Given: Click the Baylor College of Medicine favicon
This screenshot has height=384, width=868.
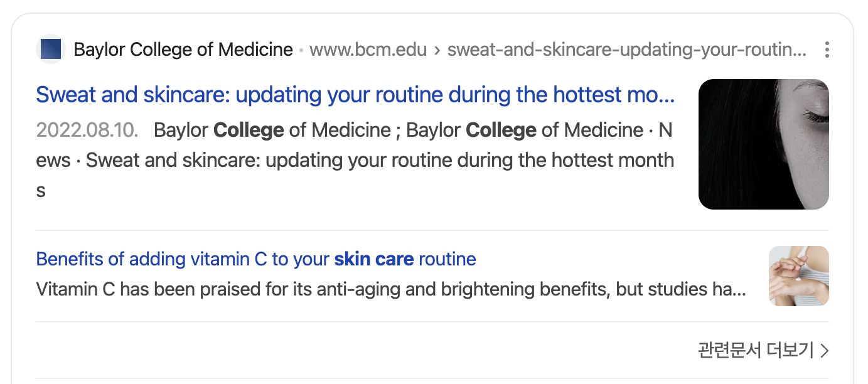Looking at the screenshot, I should tap(51, 49).
